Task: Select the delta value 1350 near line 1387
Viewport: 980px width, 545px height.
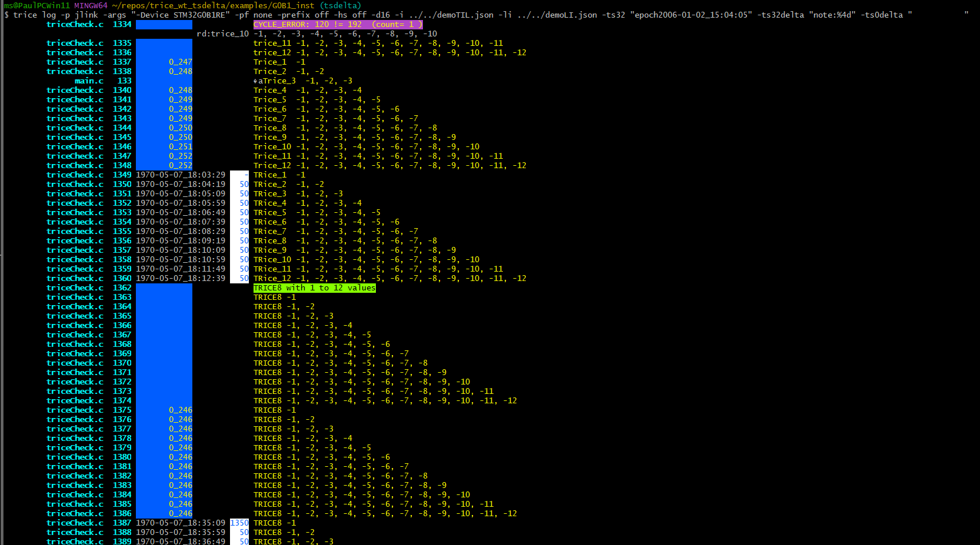Action: pyautogui.click(x=239, y=523)
